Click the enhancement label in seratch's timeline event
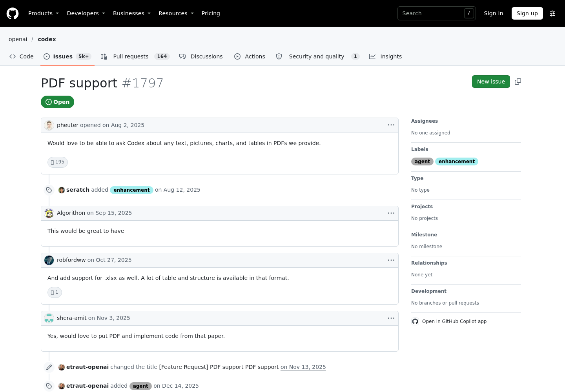Viewport: 565px width, 392px height. point(131,190)
